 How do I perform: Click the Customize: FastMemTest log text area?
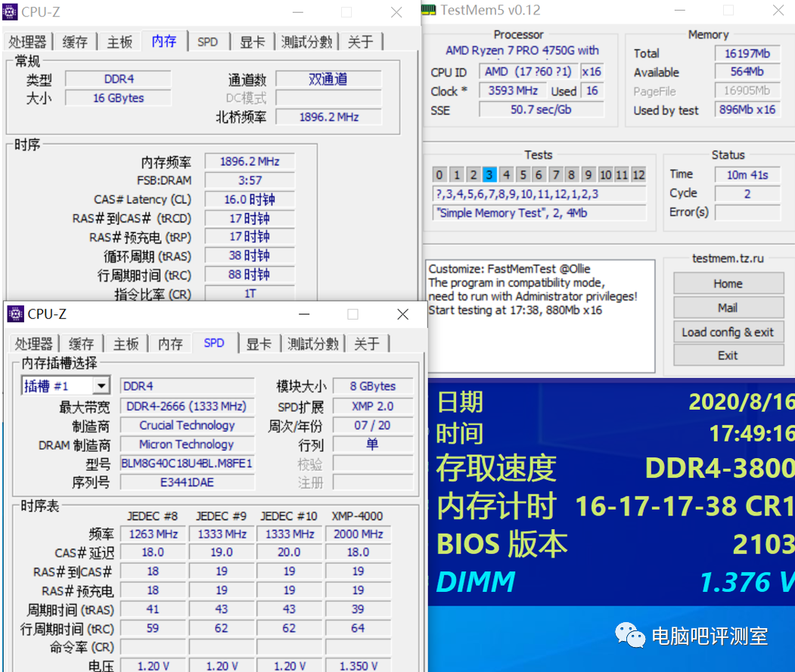coord(541,316)
